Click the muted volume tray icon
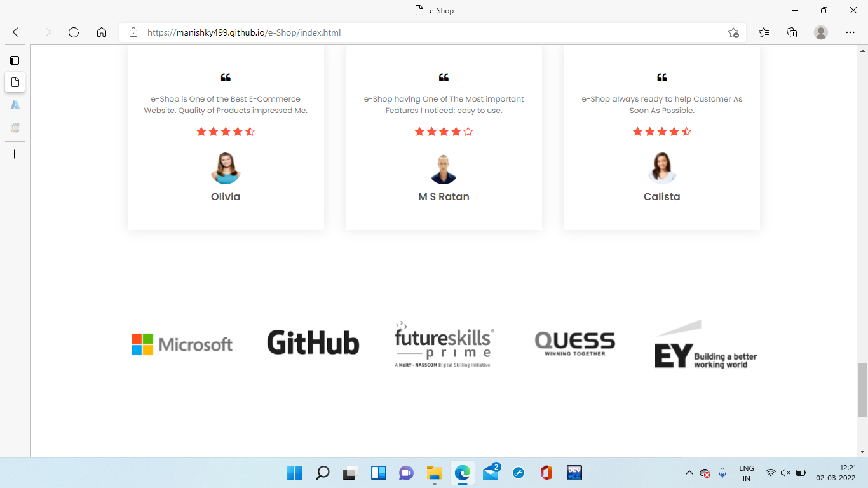The height and width of the screenshot is (488, 868). click(785, 473)
